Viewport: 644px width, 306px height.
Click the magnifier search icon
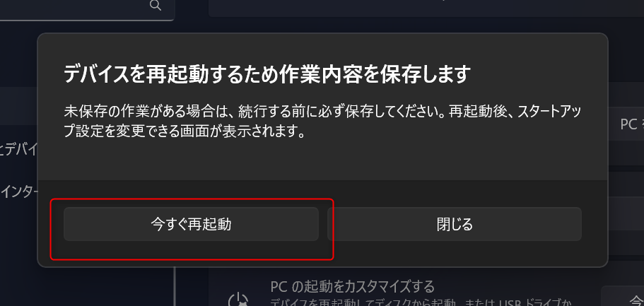tap(156, 6)
